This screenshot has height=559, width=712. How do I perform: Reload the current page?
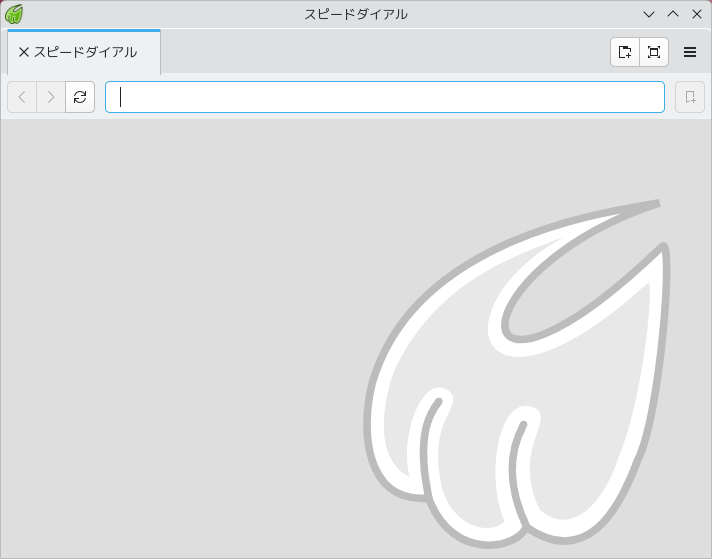(x=80, y=97)
